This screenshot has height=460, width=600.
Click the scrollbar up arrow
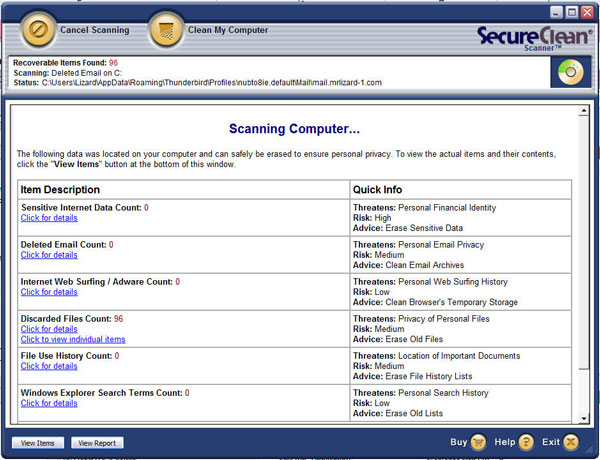[x=584, y=111]
